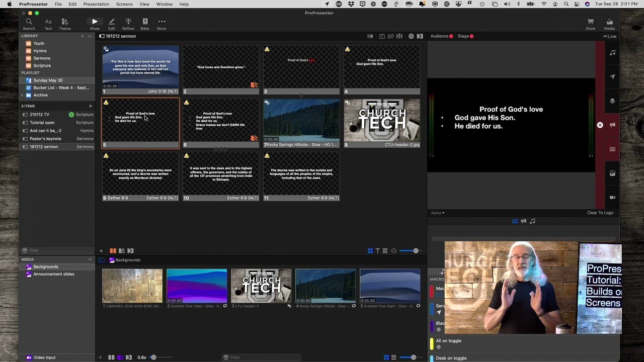Open the Pastor's keynote presentation
Image resolution: width=644 pixels, height=362 pixels.
point(57,139)
